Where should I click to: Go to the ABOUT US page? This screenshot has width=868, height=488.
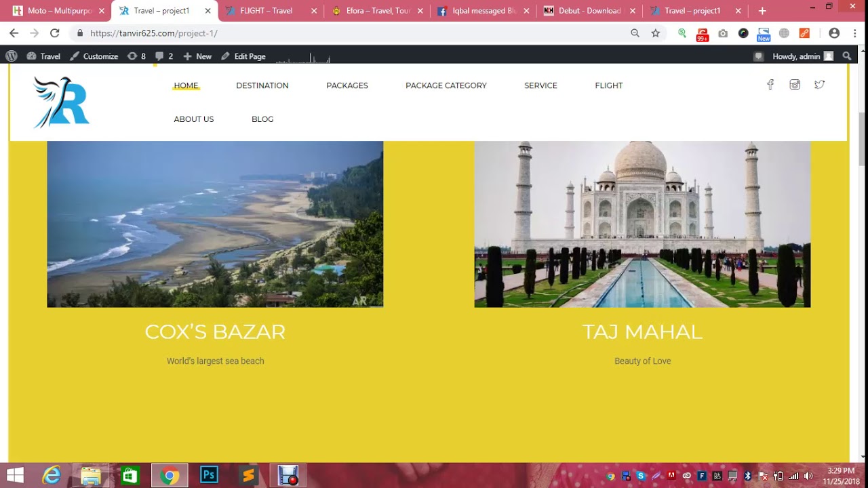[194, 119]
